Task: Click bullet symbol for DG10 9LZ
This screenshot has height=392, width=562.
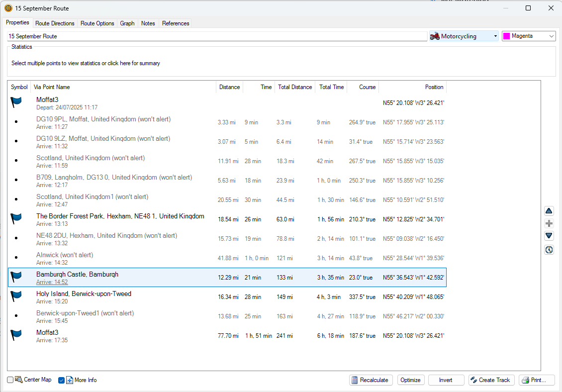Action: (16, 141)
